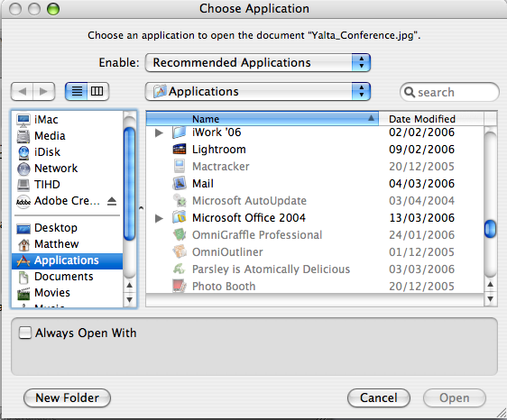
Task: Click the Cancel button
Action: tap(379, 398)
